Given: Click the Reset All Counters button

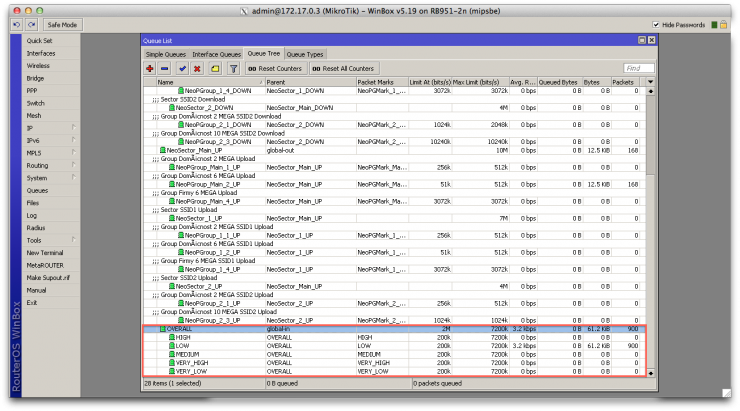Looking at the screenshot, I should 343,69.
